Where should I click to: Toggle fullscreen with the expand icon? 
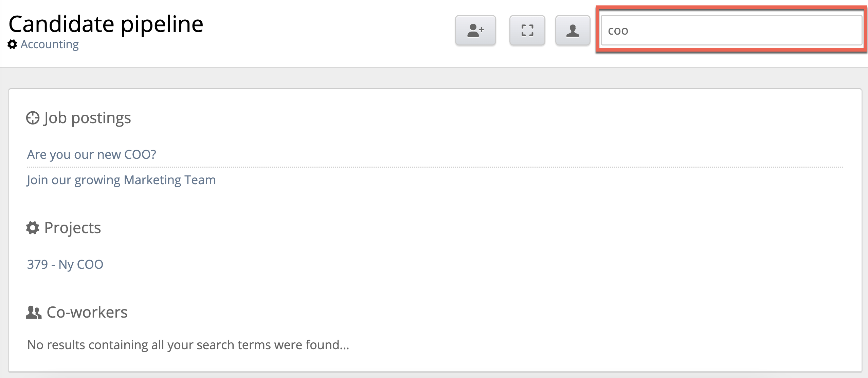coord(527,31)
